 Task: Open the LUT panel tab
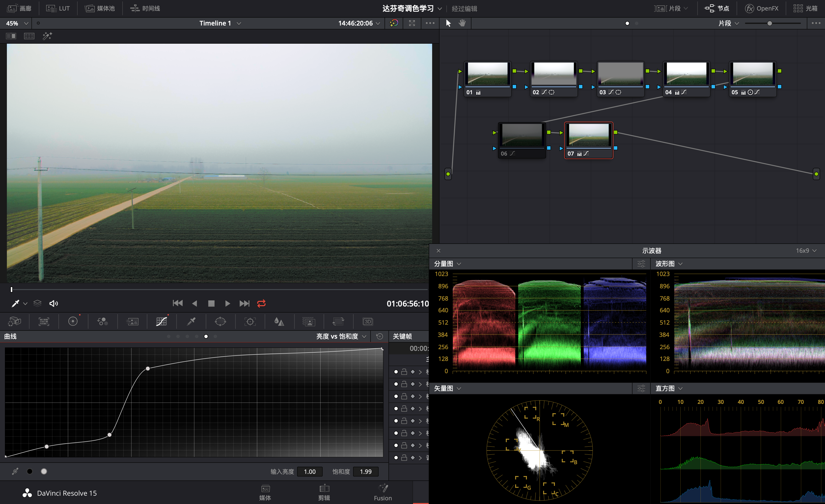pyautogui.click(x=58, y=8)
